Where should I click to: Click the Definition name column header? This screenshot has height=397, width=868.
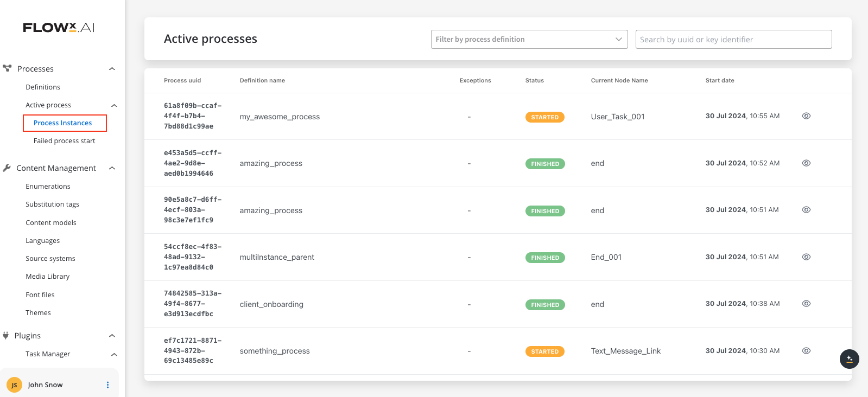tap(262, 80)
